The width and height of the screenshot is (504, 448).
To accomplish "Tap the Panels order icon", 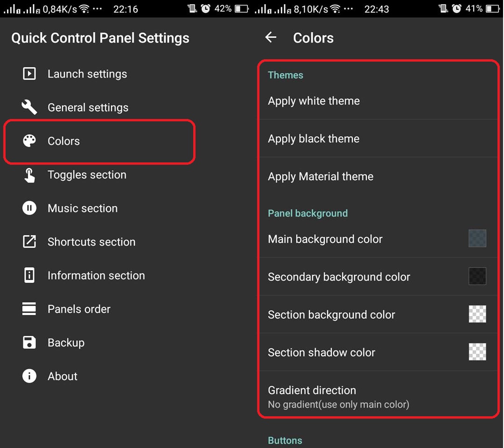I will pyautogui.click(x=29, y=309).
